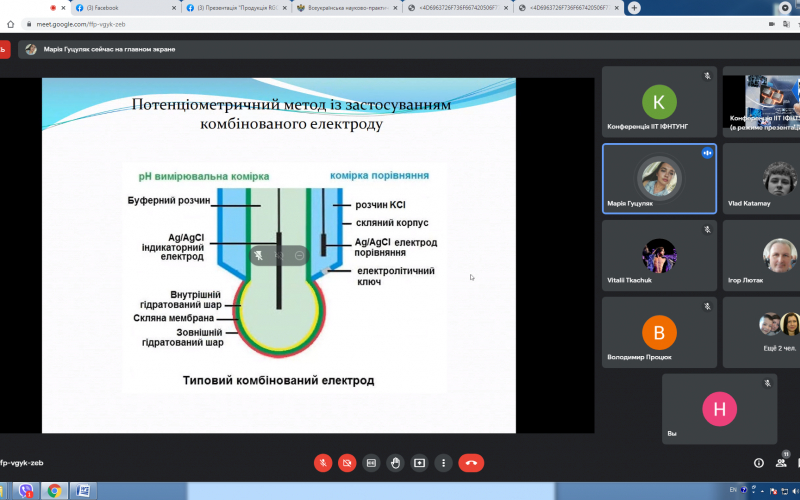This screenshot has width=800, height=500.
Task: Click the Present now screen share icon
Action: (x=419, y=463)
